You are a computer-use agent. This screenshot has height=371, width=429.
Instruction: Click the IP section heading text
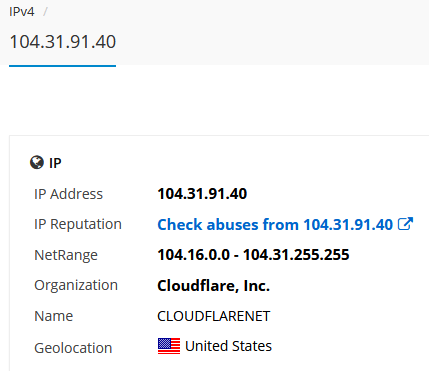pos(55,163)
